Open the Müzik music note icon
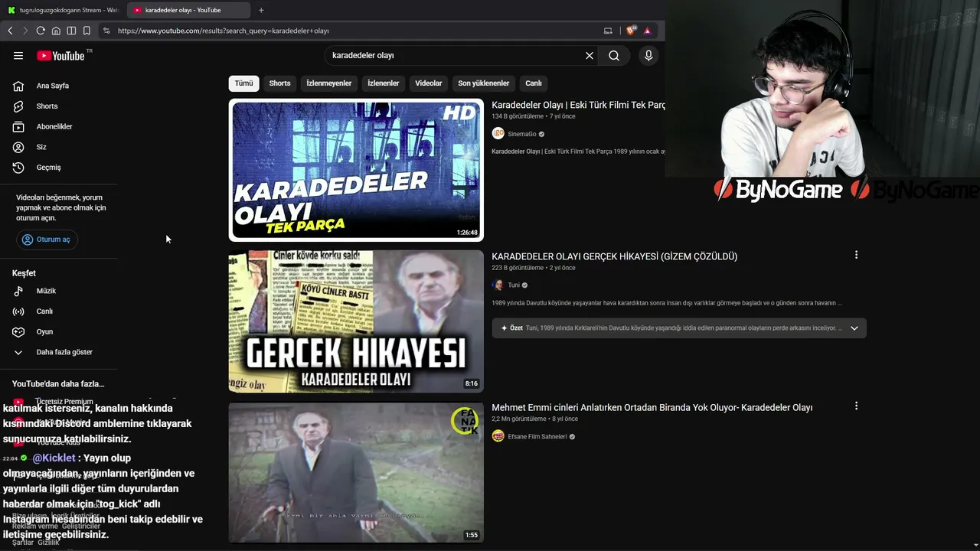Image resolution: width=980 pixels, height=551 pixels. (x=18, y=291)
